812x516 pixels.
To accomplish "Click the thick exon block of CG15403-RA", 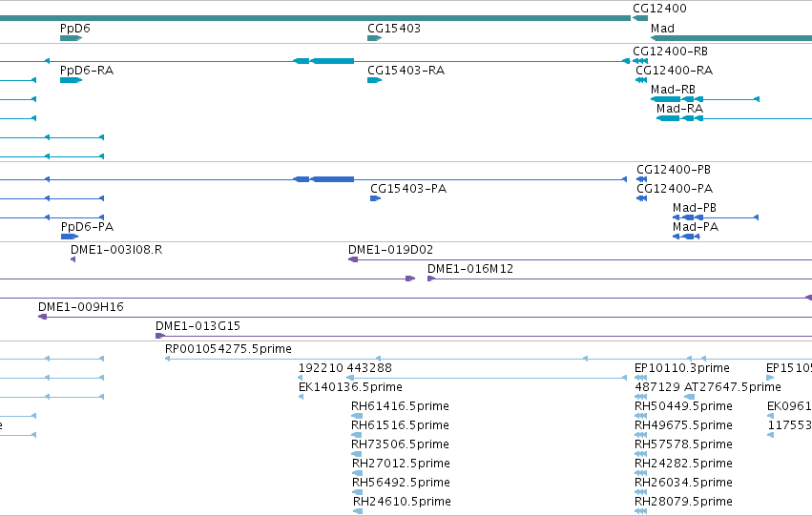I will coord(374,80).
